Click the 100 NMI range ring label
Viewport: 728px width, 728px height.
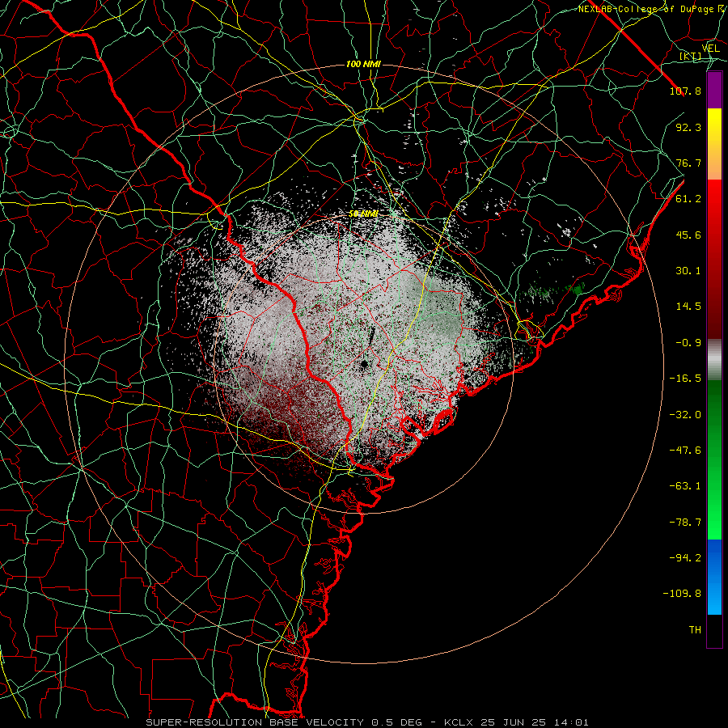(363, 64)
